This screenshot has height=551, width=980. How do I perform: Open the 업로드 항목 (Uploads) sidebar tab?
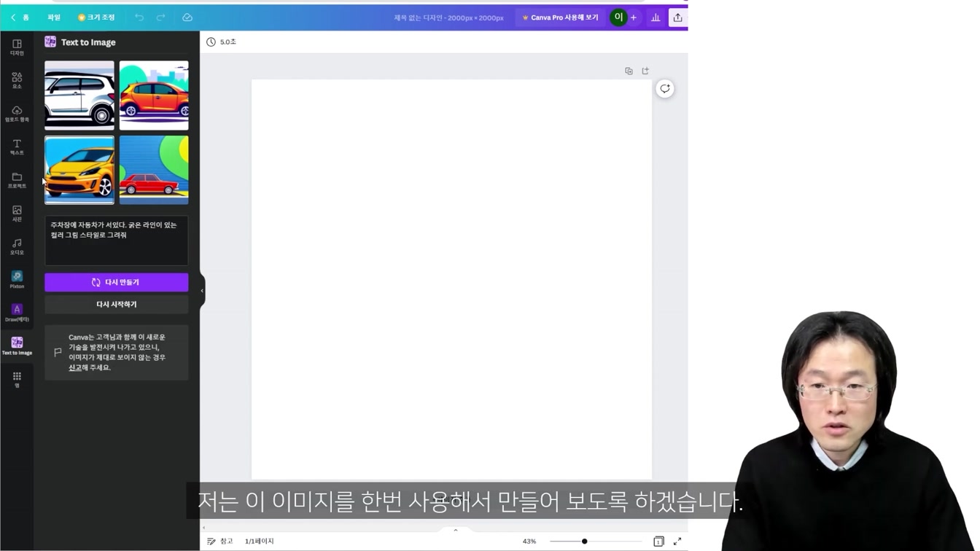(x=17, y=114)
